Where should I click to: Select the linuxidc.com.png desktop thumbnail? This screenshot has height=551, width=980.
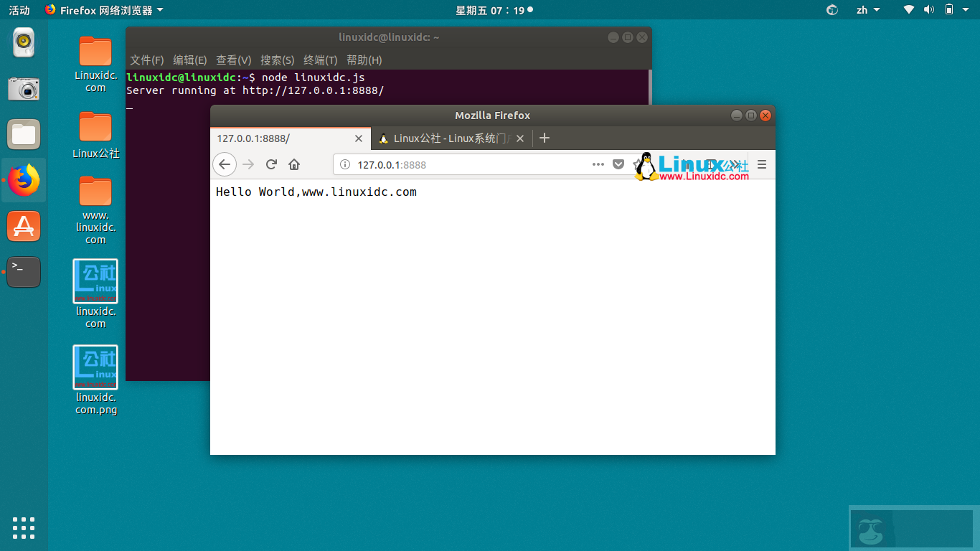(95, 367)
